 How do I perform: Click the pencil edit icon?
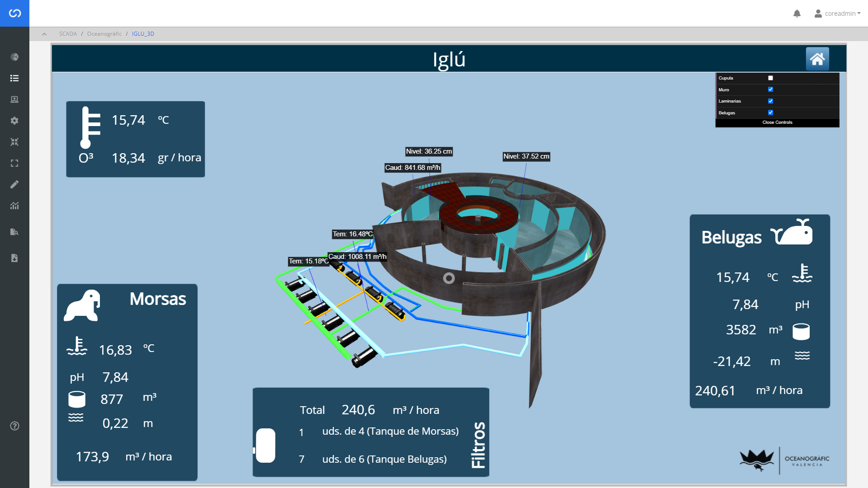pyautogui.click(x=14, y=184)
